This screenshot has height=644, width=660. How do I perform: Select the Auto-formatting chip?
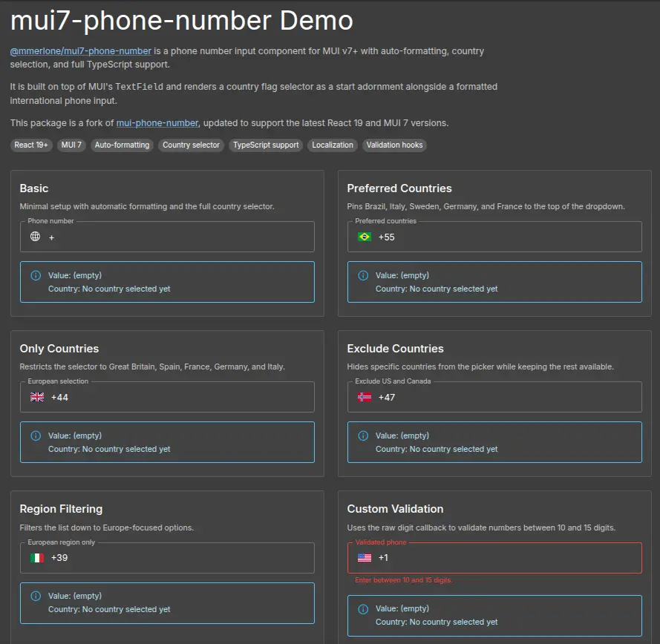point(122,145)
